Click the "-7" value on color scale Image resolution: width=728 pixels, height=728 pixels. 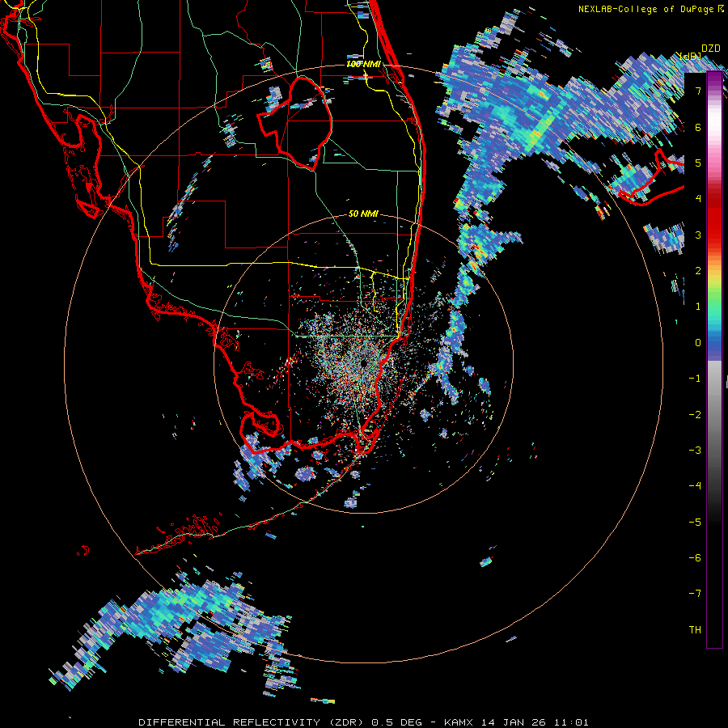pyautogui.click(x=695, y=594)
